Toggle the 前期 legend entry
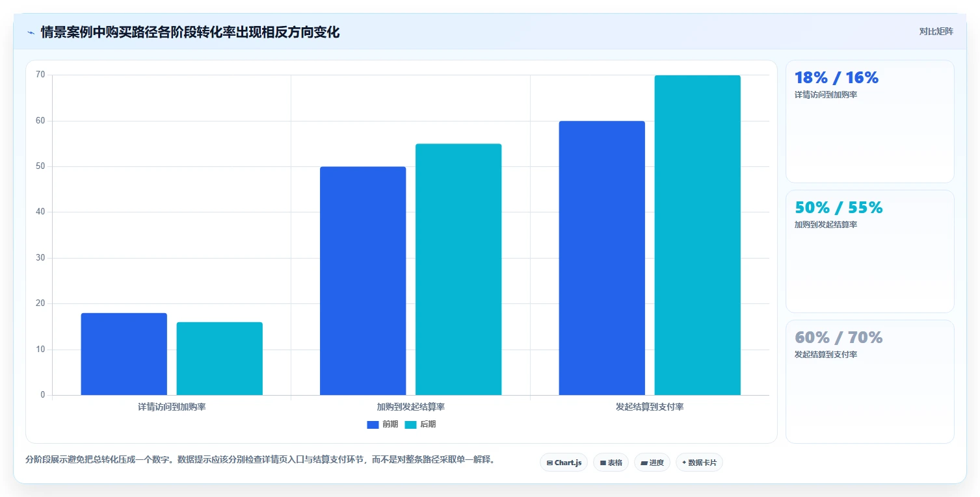Viewport: 980px width, 497px height. pyautogui.click(x=382, y=424)
